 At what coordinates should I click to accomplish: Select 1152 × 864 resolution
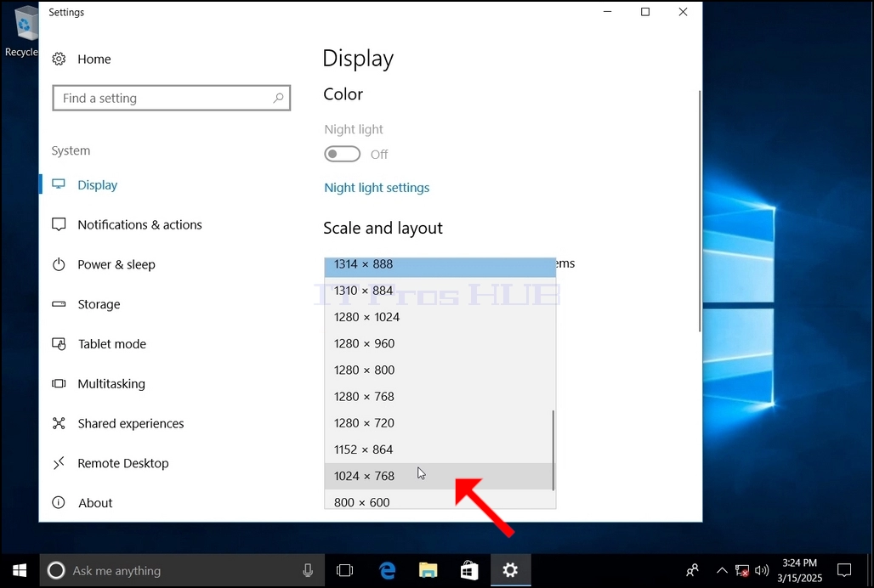click(x=440, y=449)
